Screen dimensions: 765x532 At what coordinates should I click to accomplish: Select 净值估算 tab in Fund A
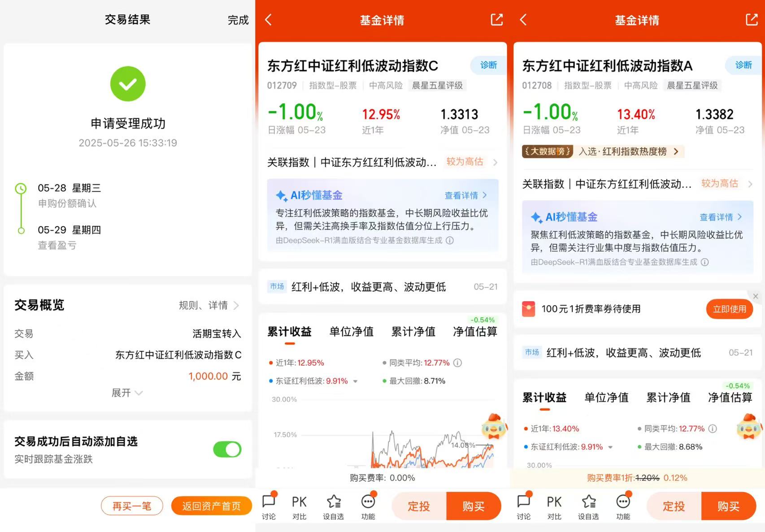click(x=730, y=398)
